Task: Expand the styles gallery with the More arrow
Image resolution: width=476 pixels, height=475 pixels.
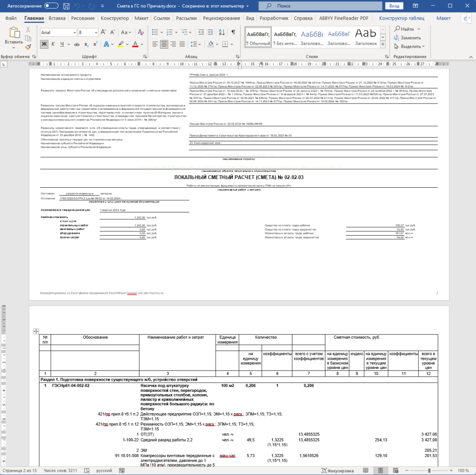Action: pyautogui.click(x=383, y=44)
